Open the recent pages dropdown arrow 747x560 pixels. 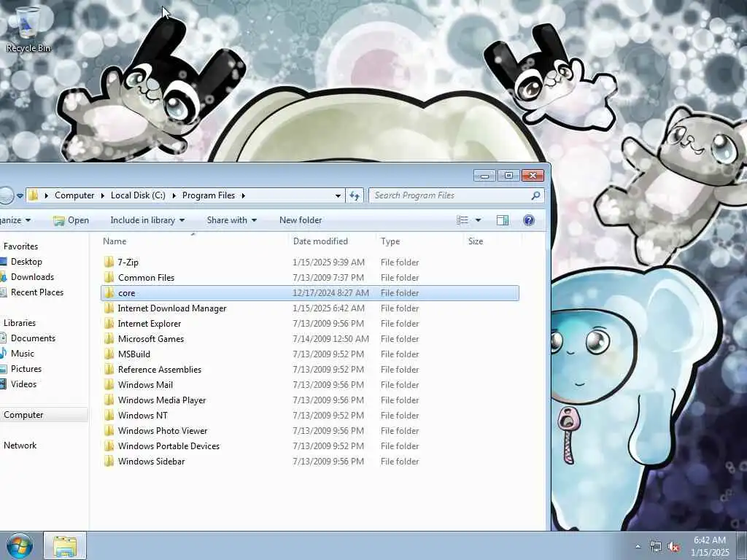click(20, 195)
